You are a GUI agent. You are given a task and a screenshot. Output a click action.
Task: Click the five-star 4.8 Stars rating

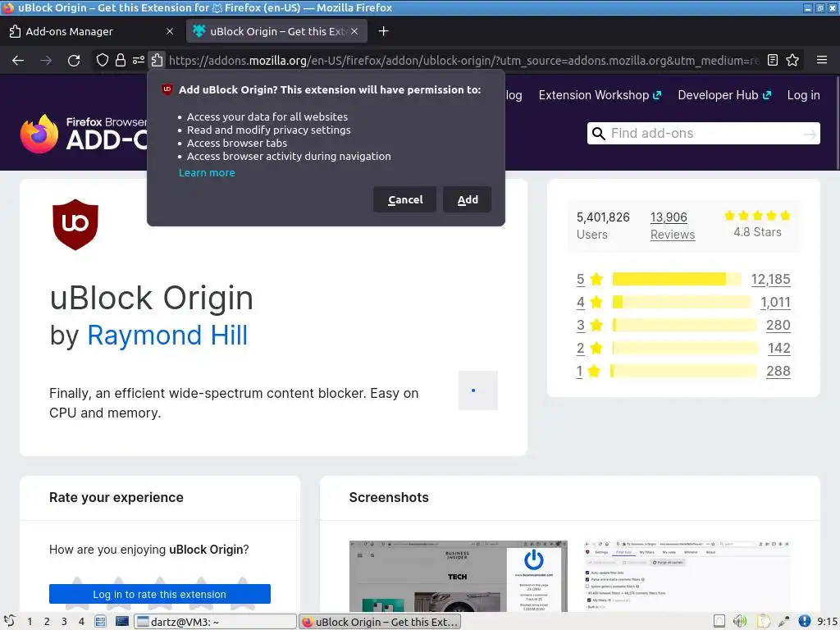coord(757,224)
